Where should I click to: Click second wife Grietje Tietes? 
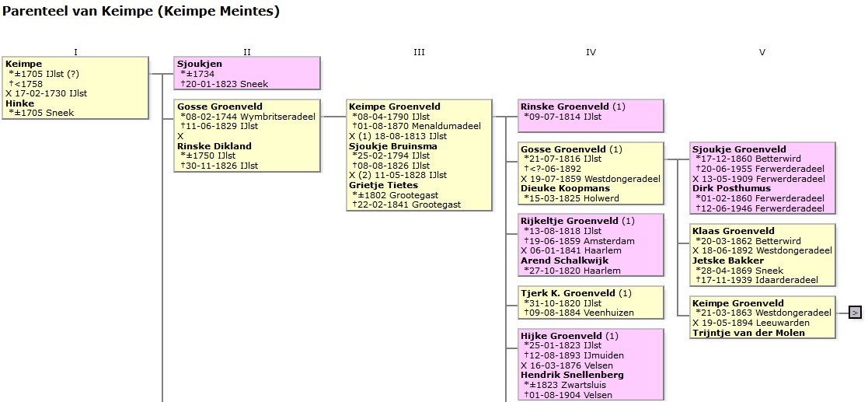tap(383, 186)
